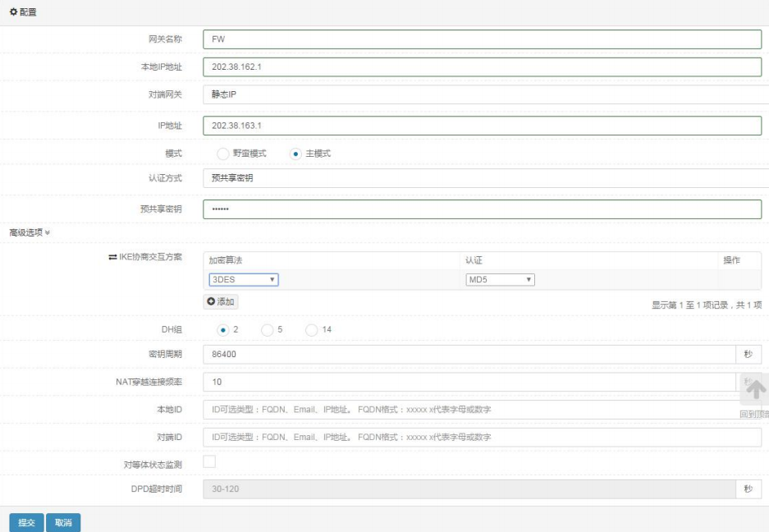This screenshot has height=532, width=769.
Task: Click the 回到顶部 up-arrow icon
Action: point(755,390)
